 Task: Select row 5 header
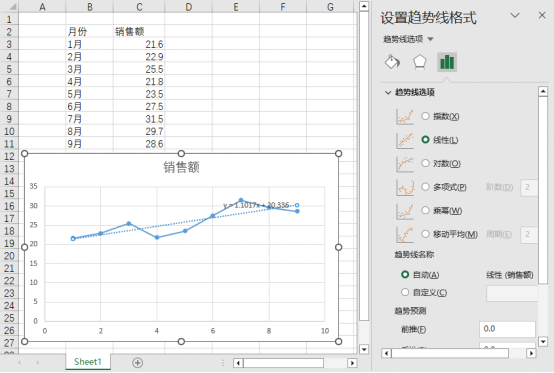coord(9,69)
